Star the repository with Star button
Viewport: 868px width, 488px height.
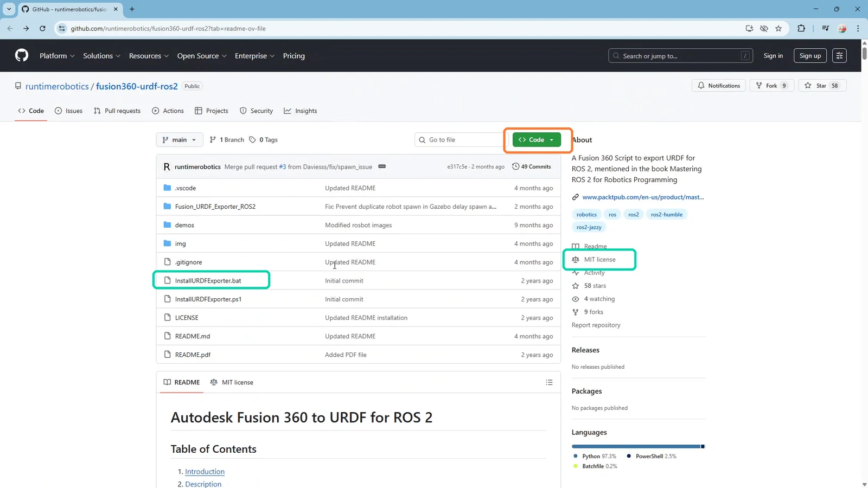pyautogui.click(x=822, y=86)
